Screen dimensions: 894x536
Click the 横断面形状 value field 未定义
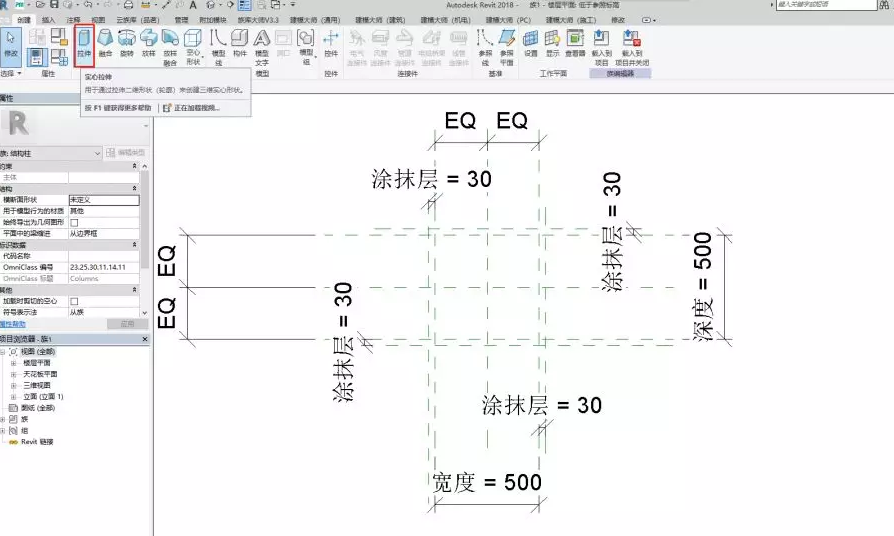pyautogui.click(x=104, y=200)
